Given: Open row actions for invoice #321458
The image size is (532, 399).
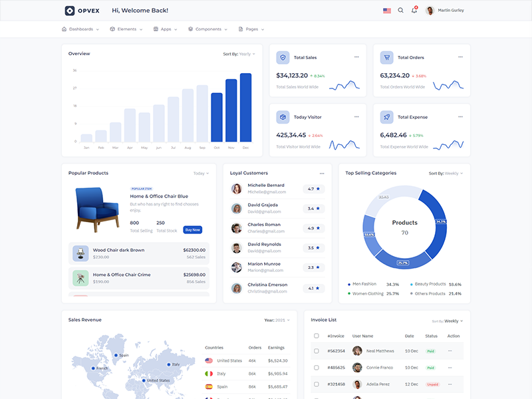Looking at the screenshot, I should 450,384.
